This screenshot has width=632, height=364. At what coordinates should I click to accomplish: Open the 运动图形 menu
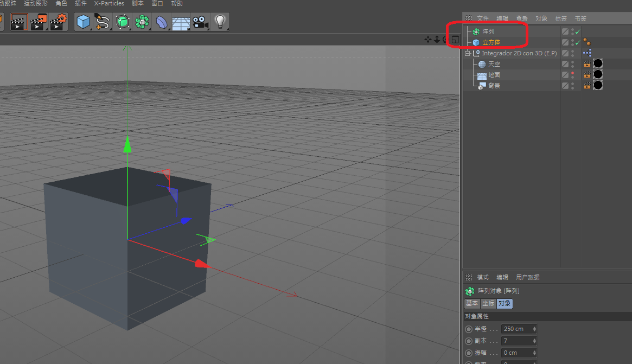[36, 3]
